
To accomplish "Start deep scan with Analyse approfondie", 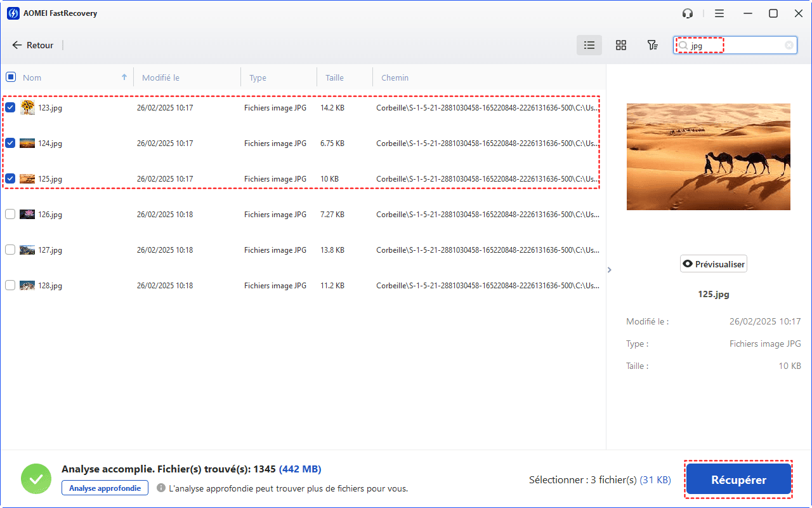I will point(105,488).
